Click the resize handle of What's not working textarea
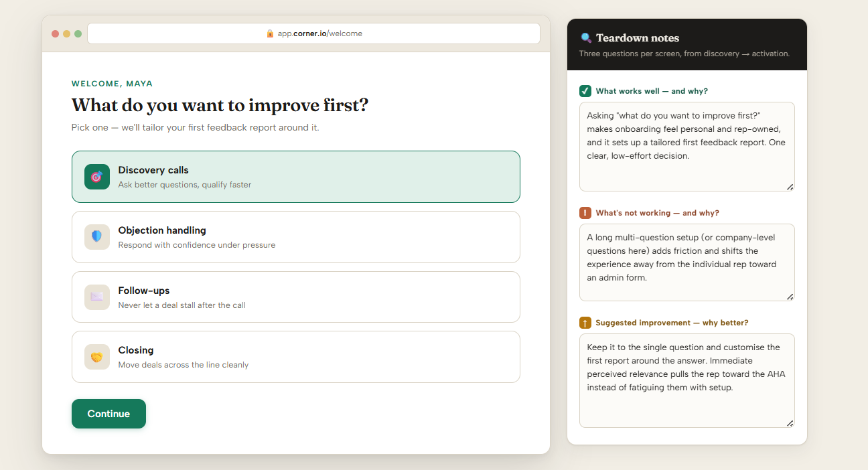Screen dimensions: 868x470 [790, 297]
